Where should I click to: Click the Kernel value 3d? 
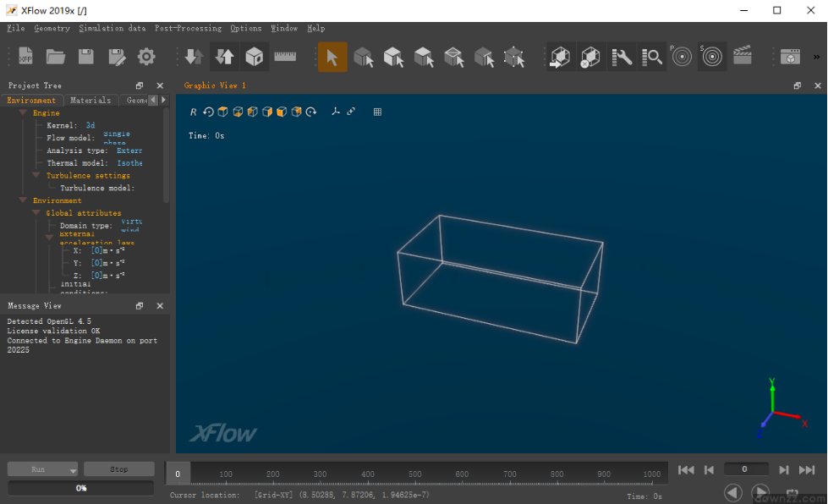[x=90, y=125]
